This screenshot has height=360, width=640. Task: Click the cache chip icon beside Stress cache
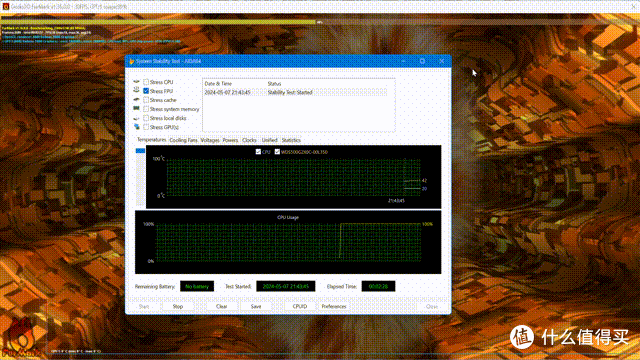[x=136, y=100]
